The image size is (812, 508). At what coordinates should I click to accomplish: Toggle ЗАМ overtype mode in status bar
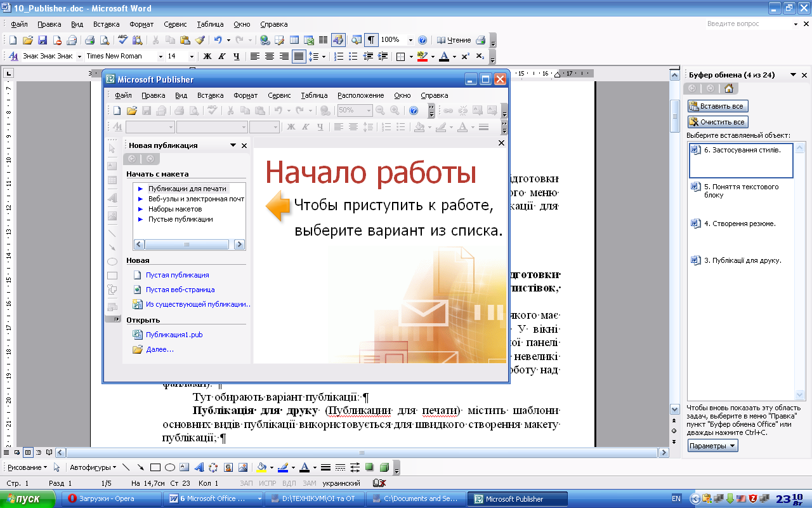click(310, 483)
